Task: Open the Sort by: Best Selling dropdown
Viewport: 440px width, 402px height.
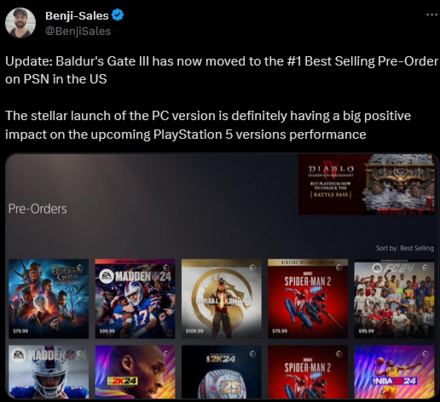Action: [x=405, y=248]
